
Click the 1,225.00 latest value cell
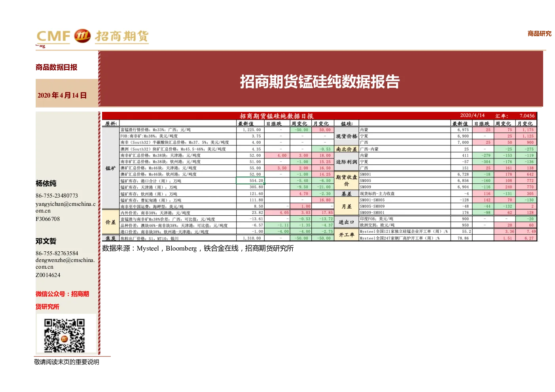tap(250, 130)
